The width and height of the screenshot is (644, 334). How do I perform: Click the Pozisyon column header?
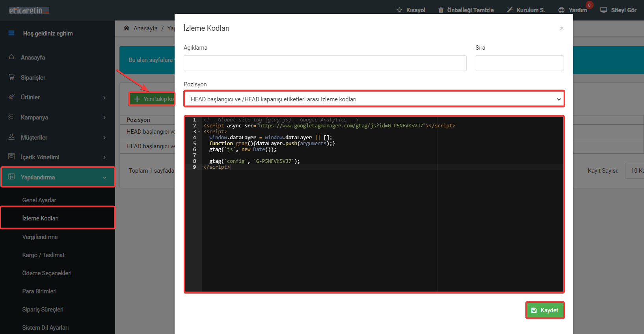click(138, 120)
